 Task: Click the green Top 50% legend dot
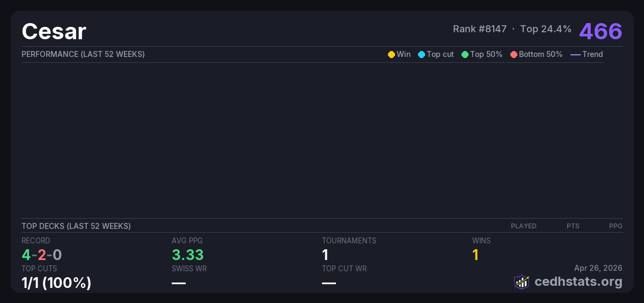point(465,54)
